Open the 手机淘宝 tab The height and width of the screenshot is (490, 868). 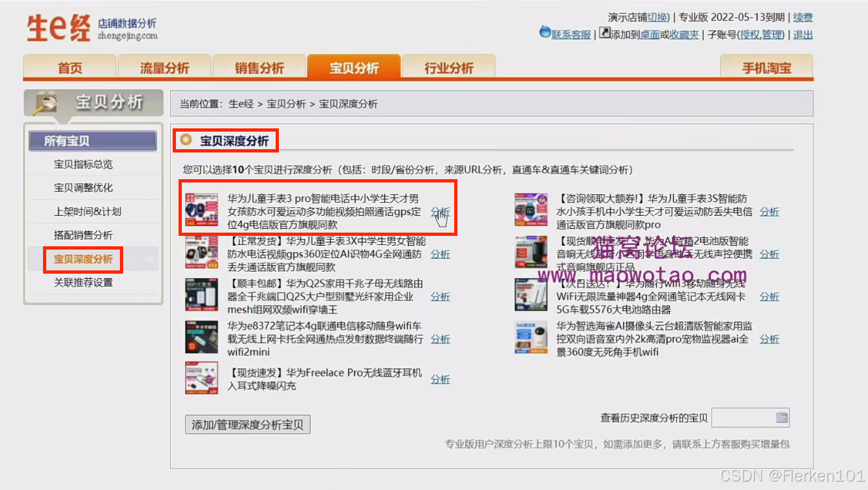tap(767, 68)
